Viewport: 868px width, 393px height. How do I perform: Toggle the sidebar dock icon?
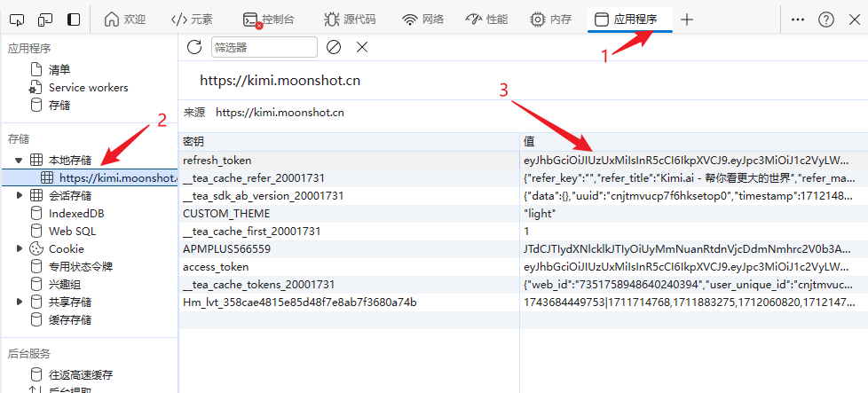(x=74, y=20)
